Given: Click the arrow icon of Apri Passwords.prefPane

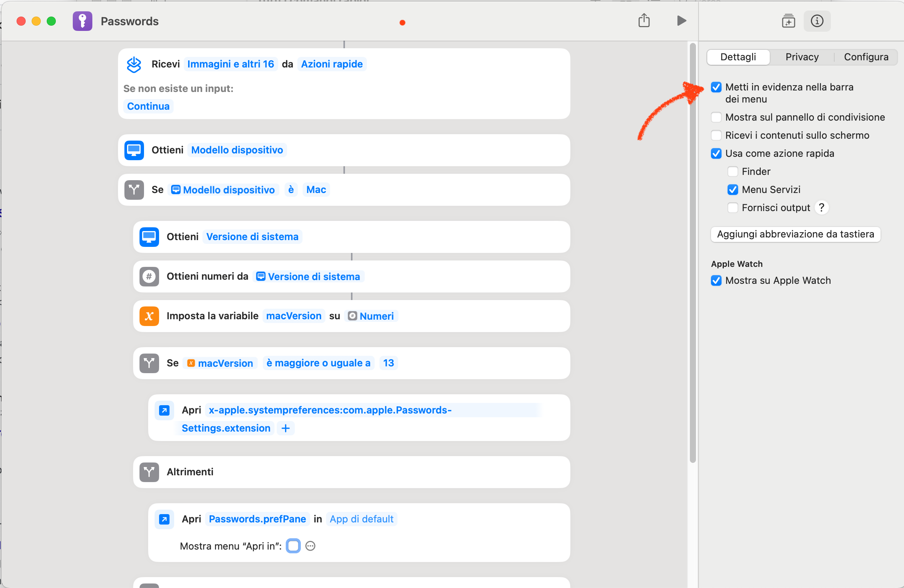Looking at the screenshot, I should (164, 519).
